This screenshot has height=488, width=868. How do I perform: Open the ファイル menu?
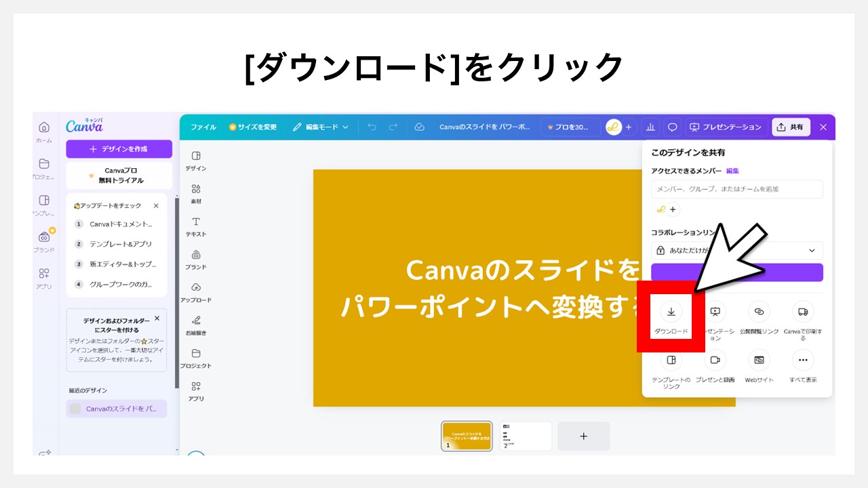pyautogui.click(x=203, y=127)
